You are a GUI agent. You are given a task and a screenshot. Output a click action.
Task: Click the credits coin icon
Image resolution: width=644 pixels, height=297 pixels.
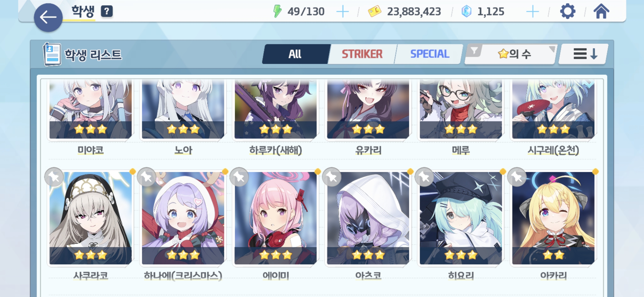pos(375,12)
